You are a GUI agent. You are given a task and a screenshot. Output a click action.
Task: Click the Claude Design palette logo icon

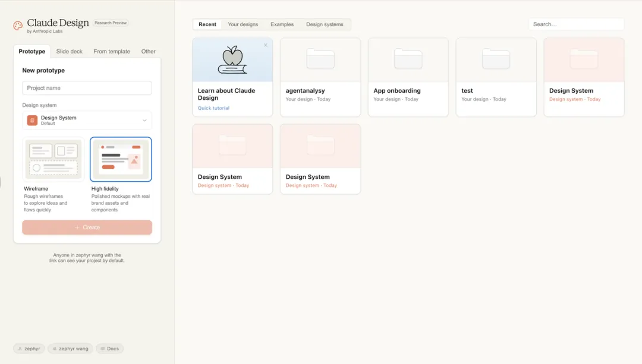[18, 26]
